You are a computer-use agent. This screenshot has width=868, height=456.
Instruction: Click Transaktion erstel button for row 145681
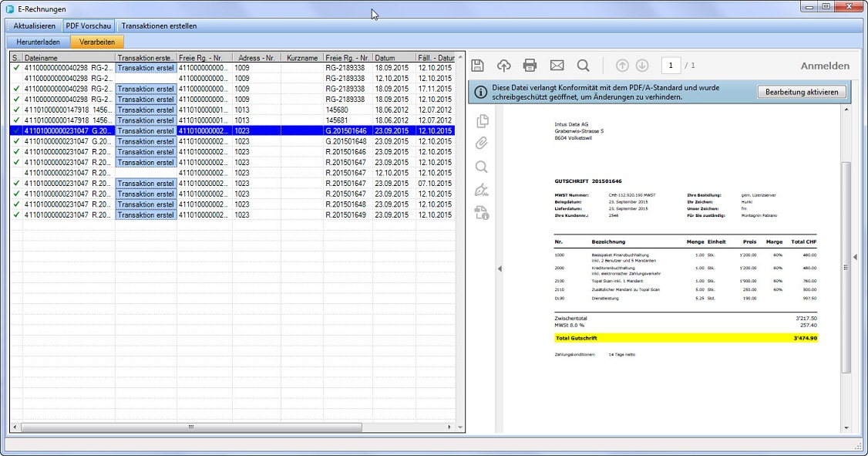146,120
